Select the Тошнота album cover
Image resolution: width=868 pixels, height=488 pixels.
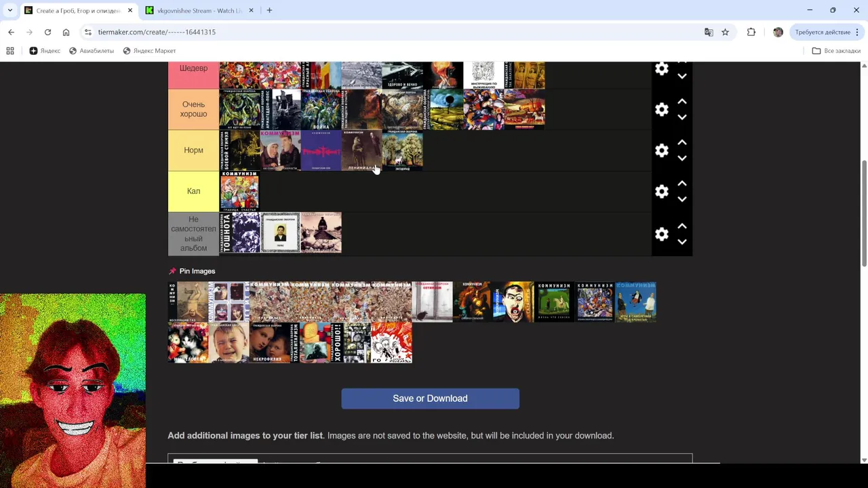(x=239, y=232)
